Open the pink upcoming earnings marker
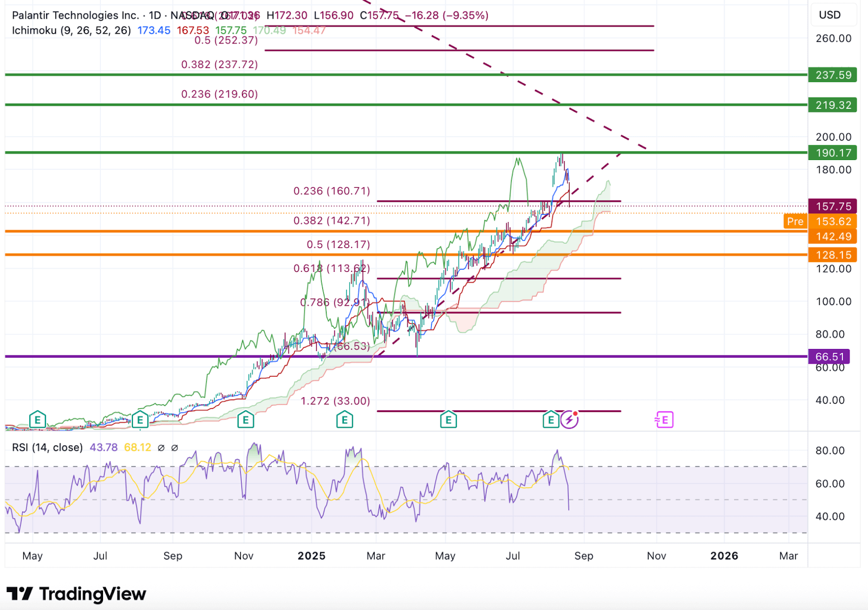 tap(665, 420)
